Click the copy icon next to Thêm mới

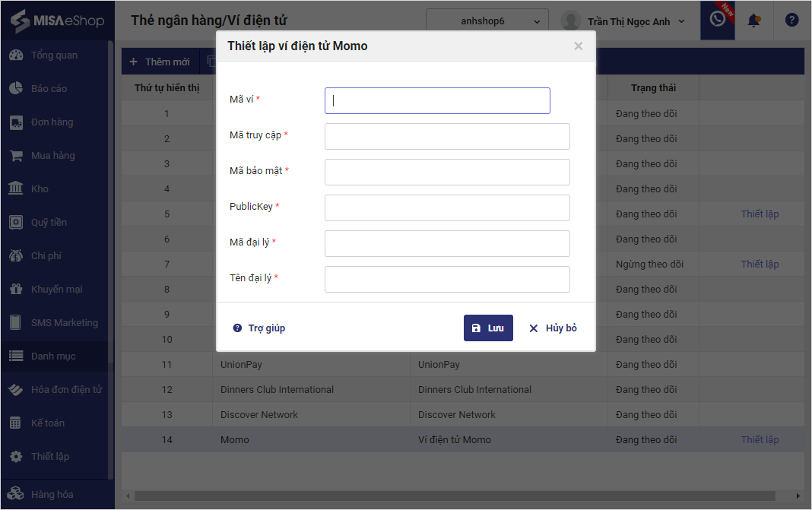pos(211,62)
